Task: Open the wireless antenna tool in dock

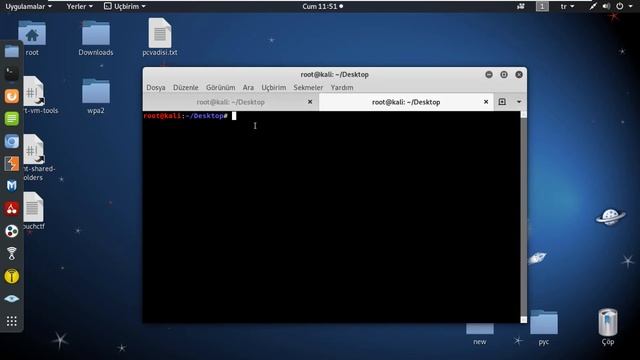Action: click(x=11, y=253)
